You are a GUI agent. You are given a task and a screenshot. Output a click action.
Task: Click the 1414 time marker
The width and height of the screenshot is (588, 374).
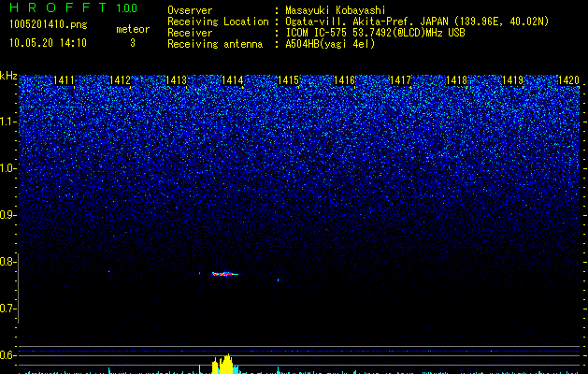[233, 80]
